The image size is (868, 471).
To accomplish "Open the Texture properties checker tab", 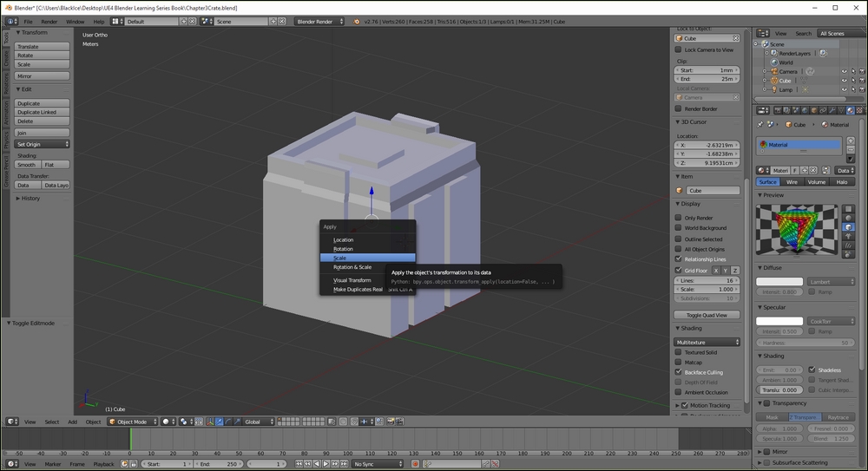I will click(x=859, y=110).
